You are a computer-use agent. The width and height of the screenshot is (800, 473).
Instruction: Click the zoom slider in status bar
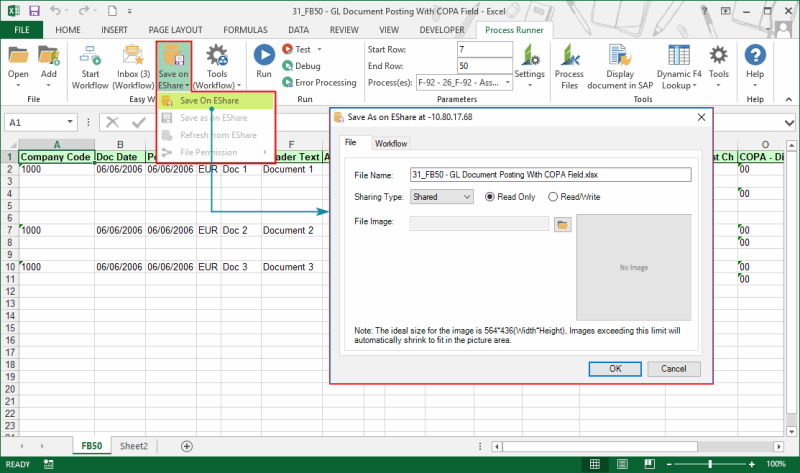[x=703, y=464]
